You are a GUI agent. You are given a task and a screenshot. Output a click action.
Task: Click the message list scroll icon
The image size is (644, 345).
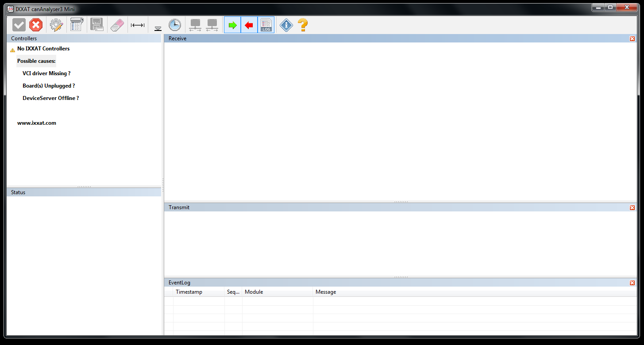(77, 25)
